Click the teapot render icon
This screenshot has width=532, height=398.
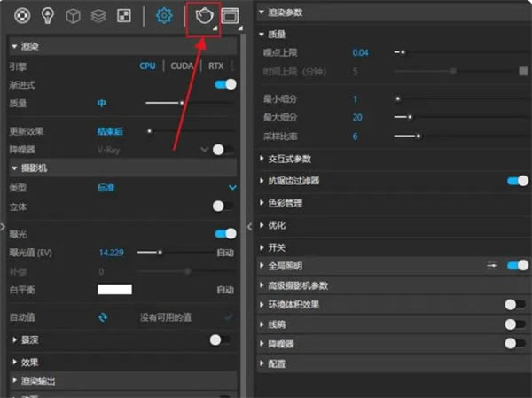click(204, 16)
